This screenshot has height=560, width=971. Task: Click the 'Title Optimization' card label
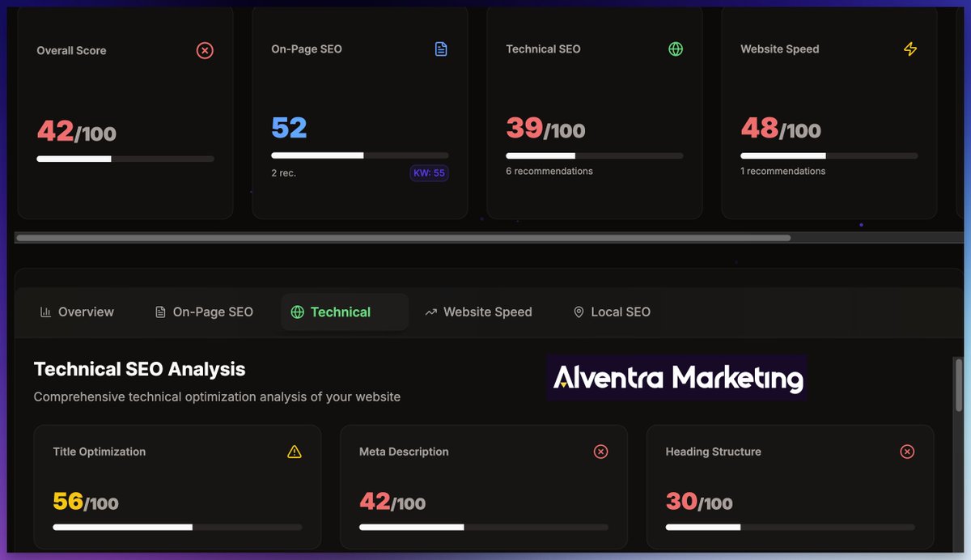click(x=100, y=452)
